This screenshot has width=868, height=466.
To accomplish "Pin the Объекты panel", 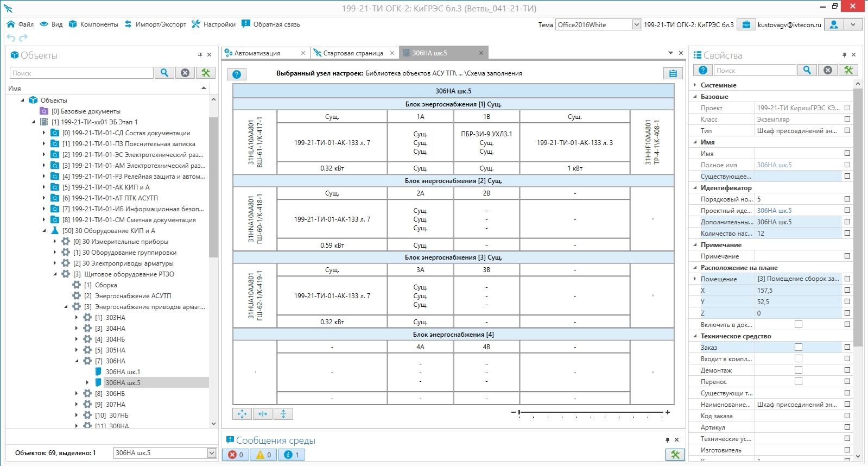I will (x=200, y=55).
